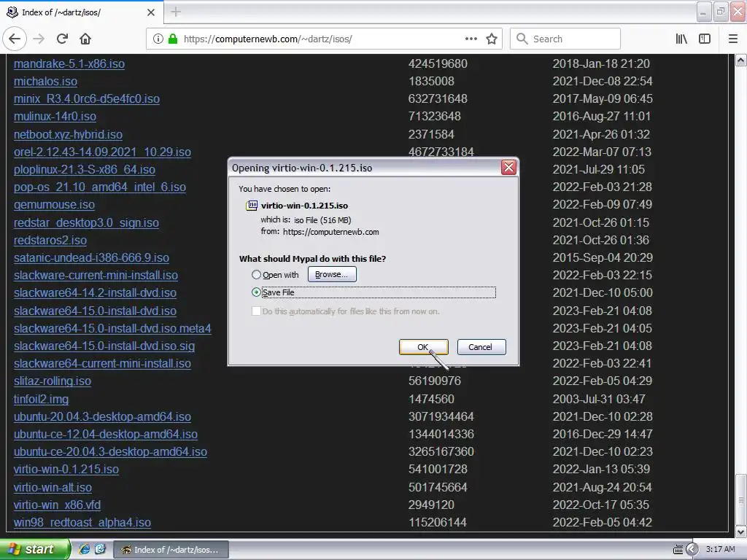Select the Index of /~dartz/isos/ tab
The height and width of the screenshot is (560, 747).
pos(81,12)
